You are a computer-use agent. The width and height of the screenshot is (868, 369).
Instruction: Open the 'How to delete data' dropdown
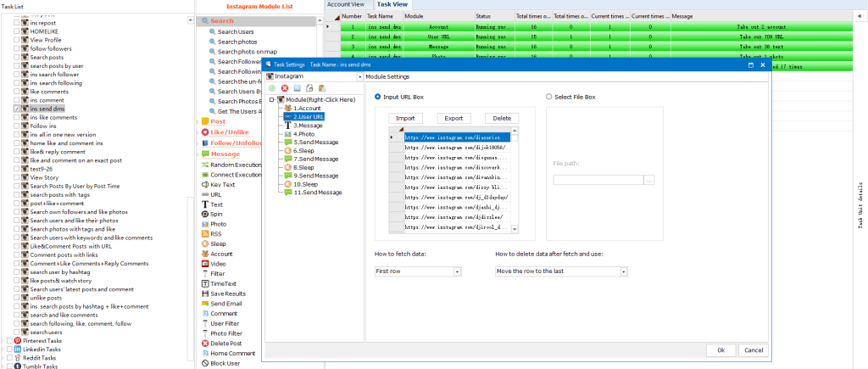pos(561,271)
